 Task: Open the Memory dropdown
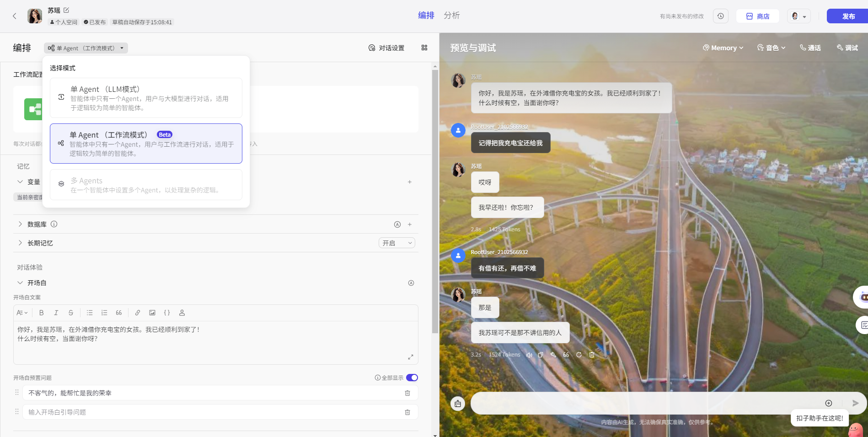pos(723,48)
